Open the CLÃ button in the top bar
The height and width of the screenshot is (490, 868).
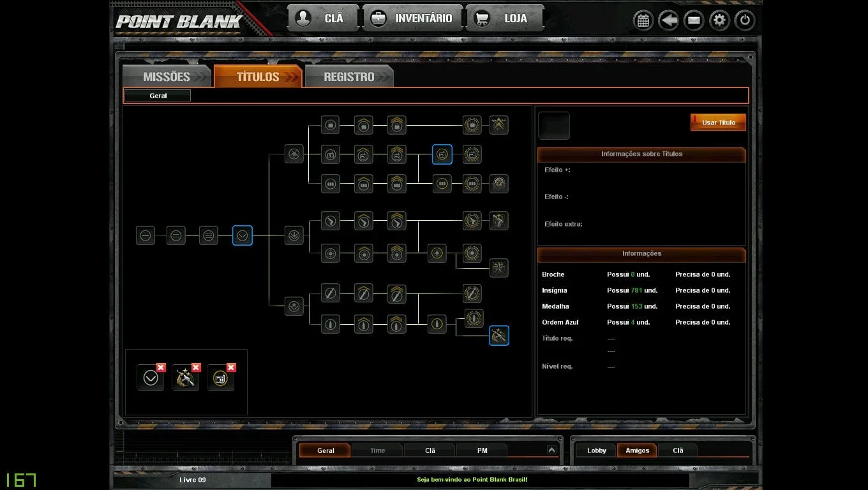pos(324,19)
